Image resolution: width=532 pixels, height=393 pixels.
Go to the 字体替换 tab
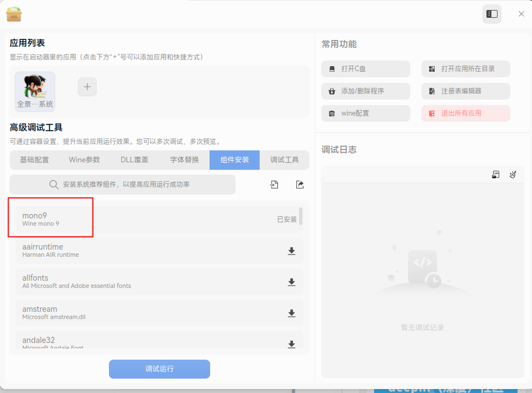pyautogui.click(x=185, y=160)
